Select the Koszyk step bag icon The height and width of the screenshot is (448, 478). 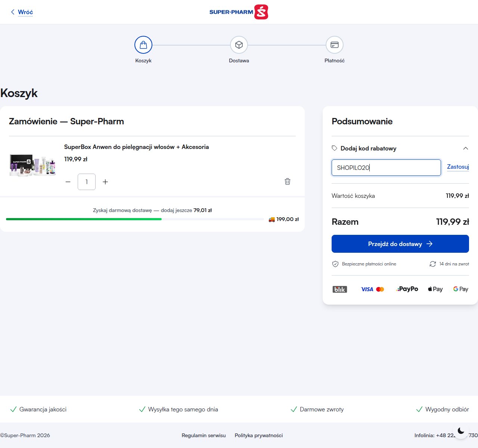coord(143,45)
